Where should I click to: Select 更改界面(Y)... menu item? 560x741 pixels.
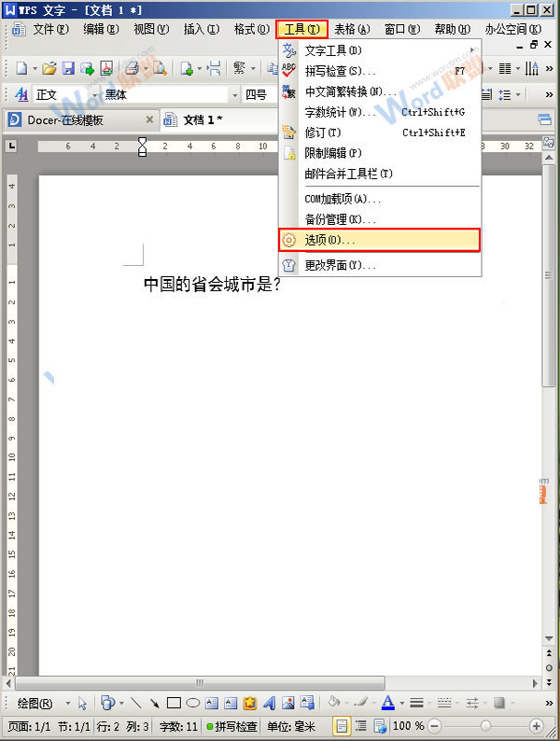coord(380,265)
